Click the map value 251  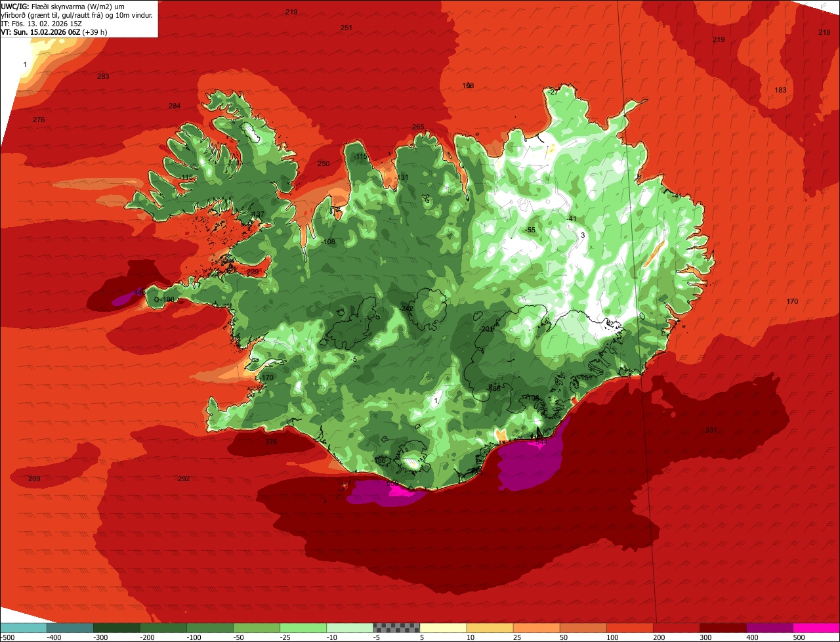tap(346, 28)
